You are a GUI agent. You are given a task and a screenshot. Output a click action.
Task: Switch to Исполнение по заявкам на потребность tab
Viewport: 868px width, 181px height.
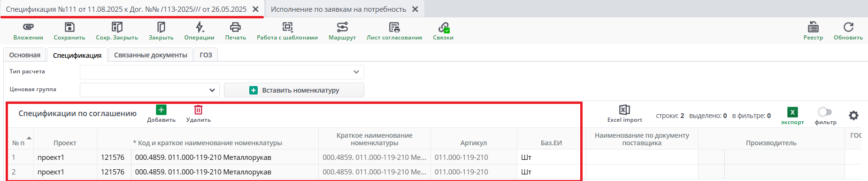coord(338,9)
